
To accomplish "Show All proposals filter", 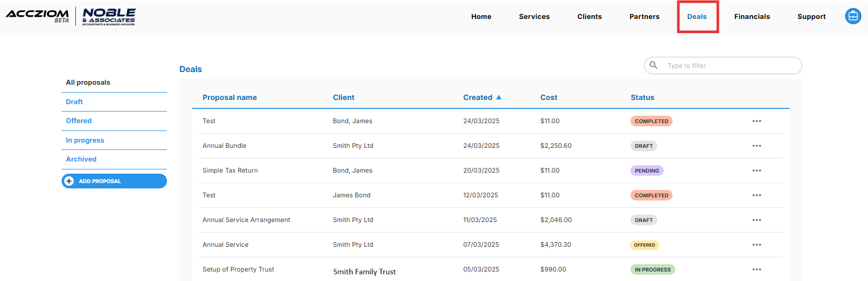I will 88,83.
